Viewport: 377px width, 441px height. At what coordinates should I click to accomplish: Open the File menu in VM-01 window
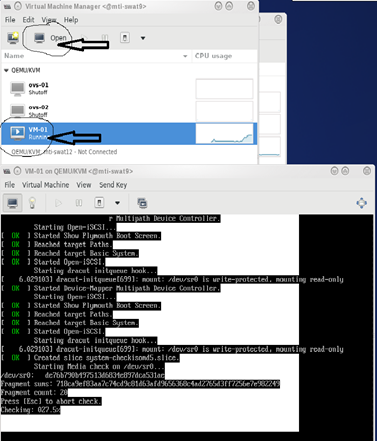[10, 185]
